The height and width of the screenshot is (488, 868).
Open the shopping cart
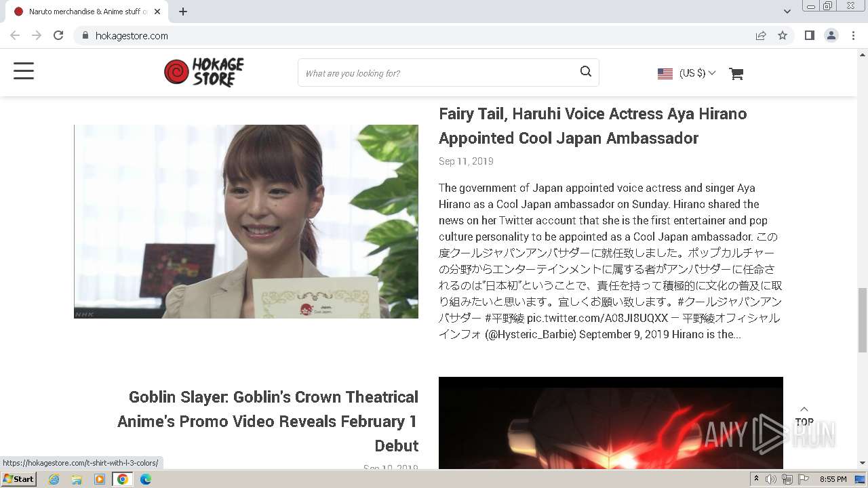click(736, 73)
